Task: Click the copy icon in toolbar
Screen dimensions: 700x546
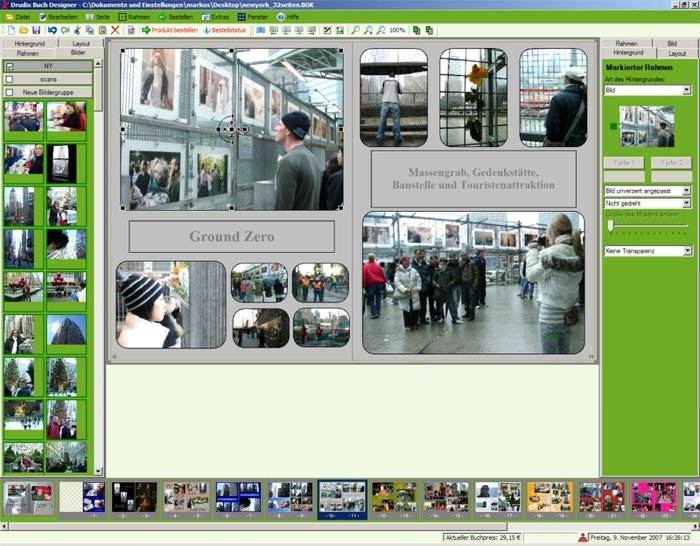Action: pos(90,30)
